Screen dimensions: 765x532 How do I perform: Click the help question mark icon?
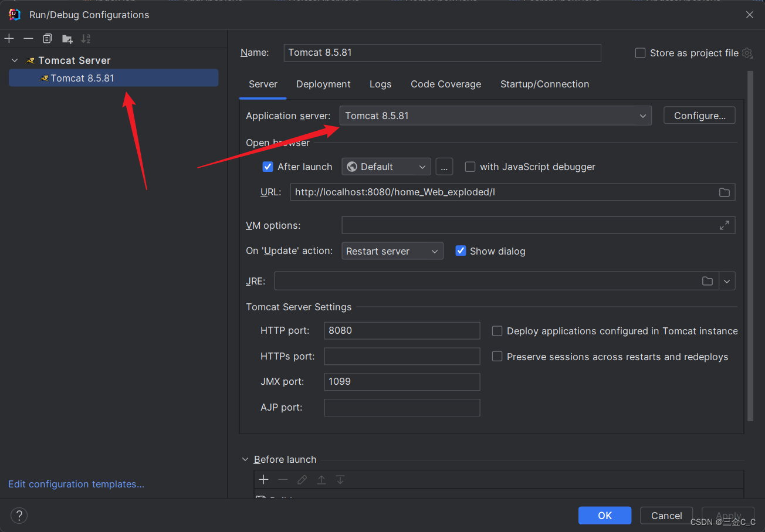pyautogui.click(x=19, y=516)
